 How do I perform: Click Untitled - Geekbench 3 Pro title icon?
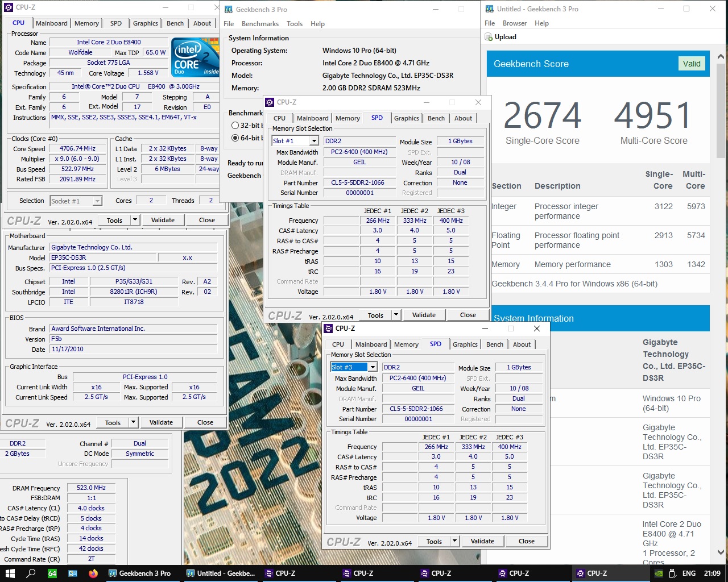click(x=489, y=9)
